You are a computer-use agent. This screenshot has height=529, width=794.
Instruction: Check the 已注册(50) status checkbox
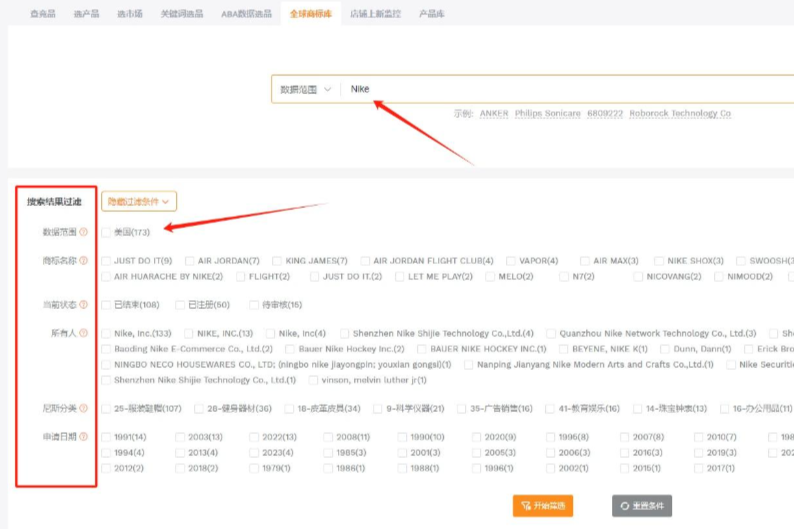point(179,305)
